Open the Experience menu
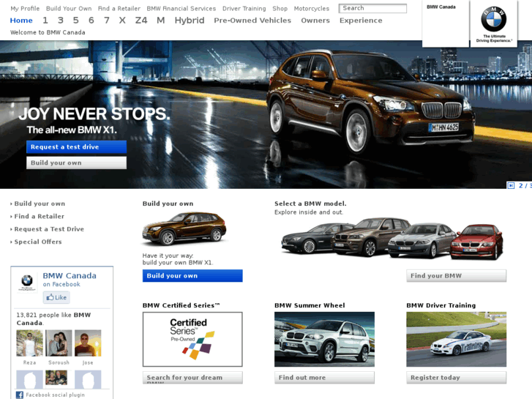Screen dimensions: 532x399 coord(361,20)
